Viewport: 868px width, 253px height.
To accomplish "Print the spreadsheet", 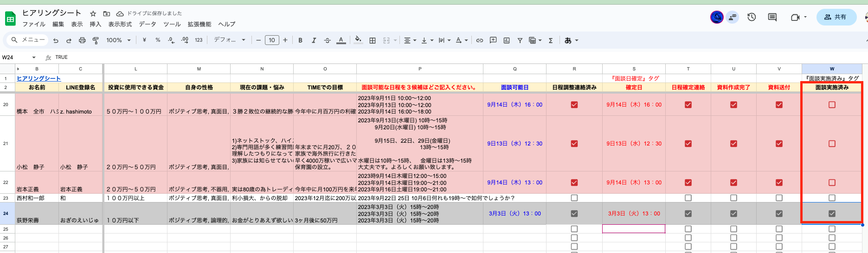I will (82, 40).
